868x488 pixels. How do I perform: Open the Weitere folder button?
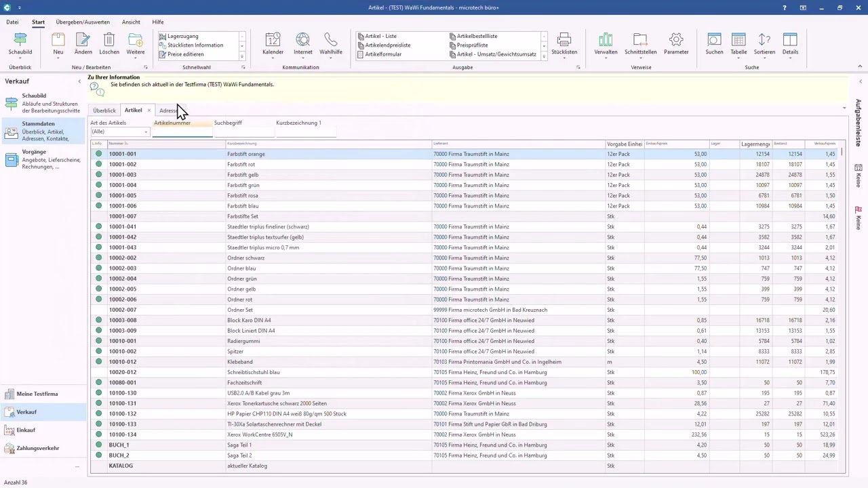[136, 45]
